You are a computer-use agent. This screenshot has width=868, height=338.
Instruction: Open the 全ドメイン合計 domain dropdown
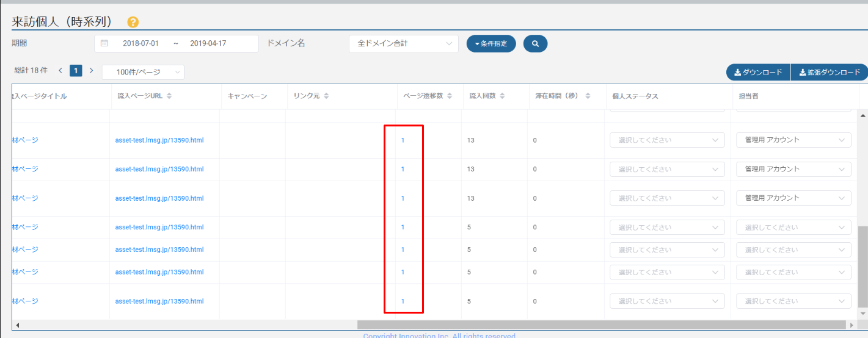[403, 44]
